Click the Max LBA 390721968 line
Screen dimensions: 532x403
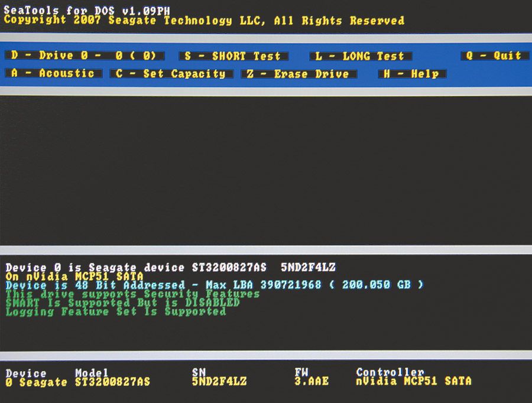click(x=215, y=285)
